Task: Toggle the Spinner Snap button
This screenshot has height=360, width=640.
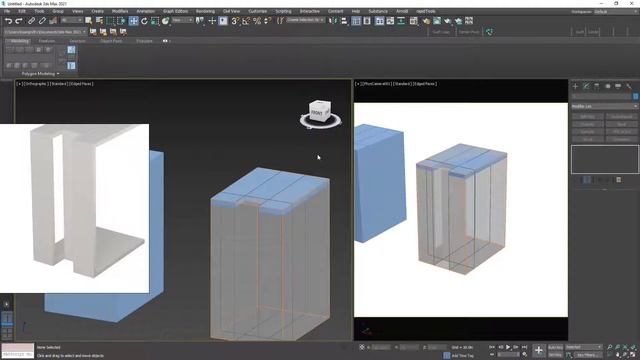Action: click(x=268, y=21)
